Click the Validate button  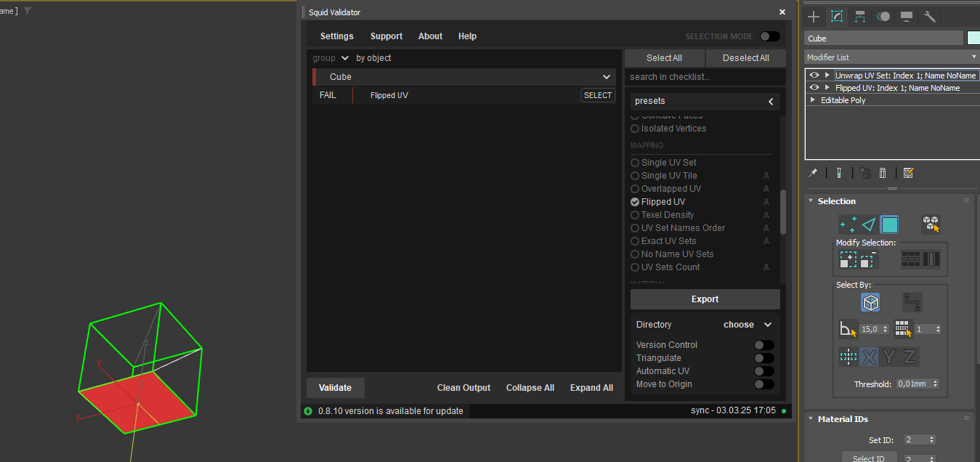point(336,388)
